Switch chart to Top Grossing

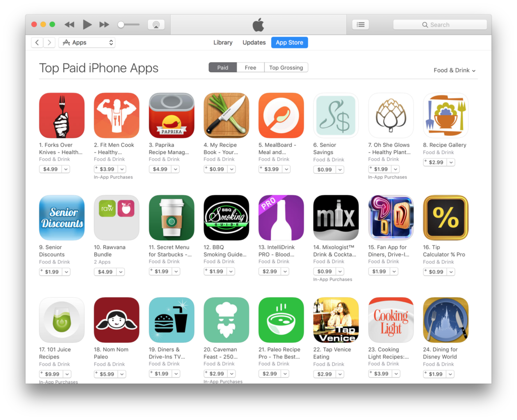(286, 68)
